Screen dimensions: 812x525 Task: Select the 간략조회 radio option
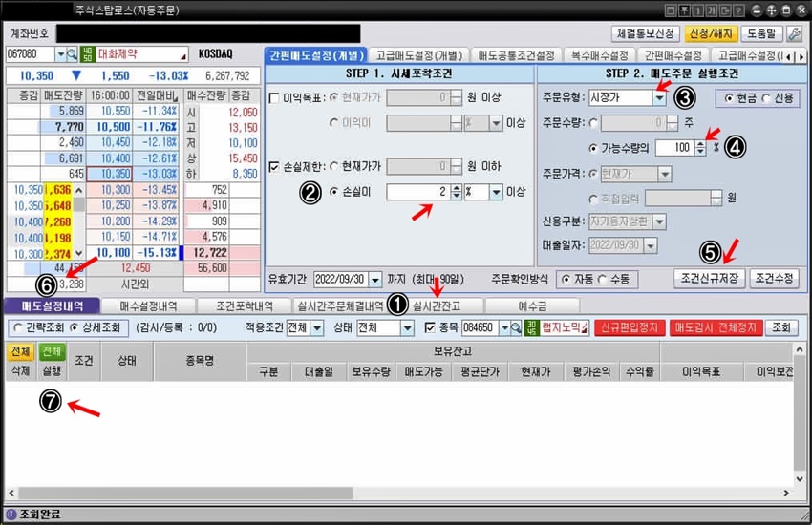pyautogui.click(x=18, y=328)
